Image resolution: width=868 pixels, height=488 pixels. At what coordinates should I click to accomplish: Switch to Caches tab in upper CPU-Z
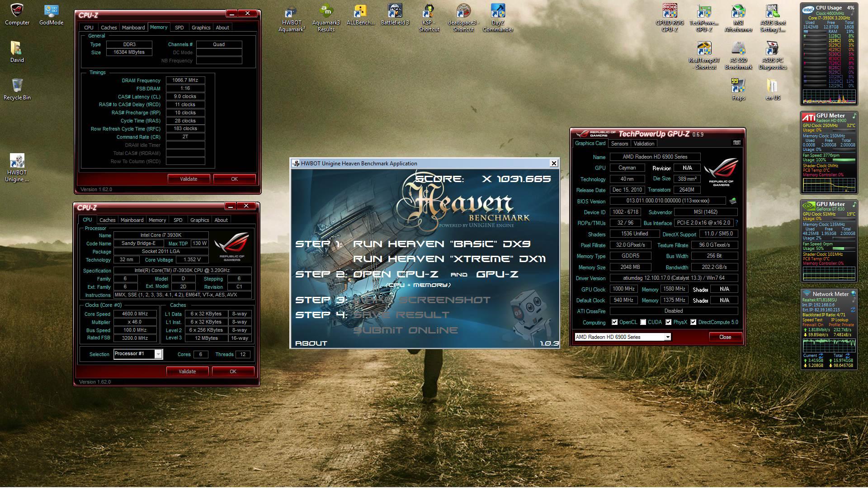tap(108, 28)
